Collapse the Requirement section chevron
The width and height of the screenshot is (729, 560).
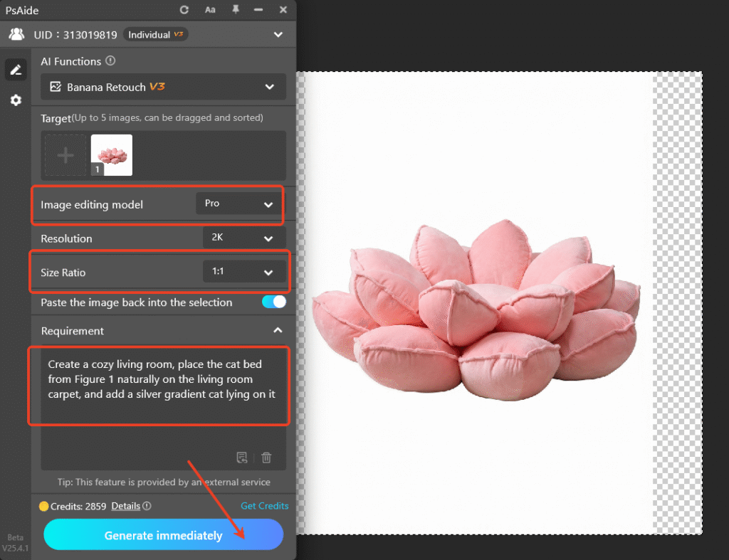tap(278, 330)
